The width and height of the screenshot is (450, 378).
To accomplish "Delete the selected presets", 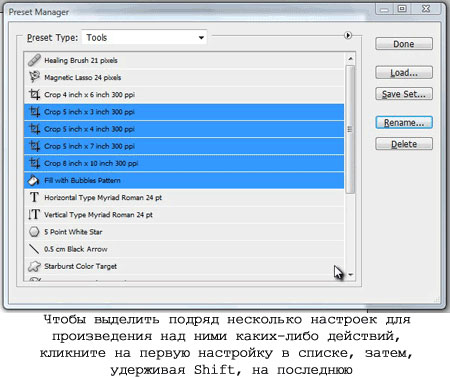I will (x=404, y=144).
